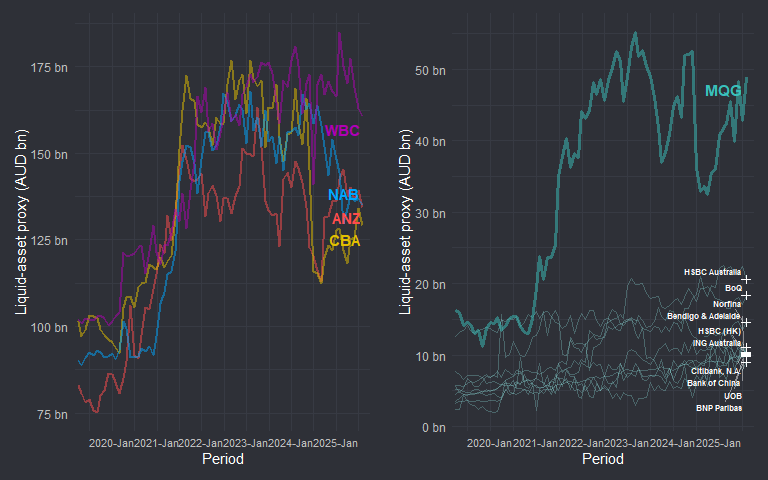The height and width of the screenshot is (480, 768).
Task: Click the plus marker beside Bendigo & Adelaide
Action: click(x=746, y=322)
